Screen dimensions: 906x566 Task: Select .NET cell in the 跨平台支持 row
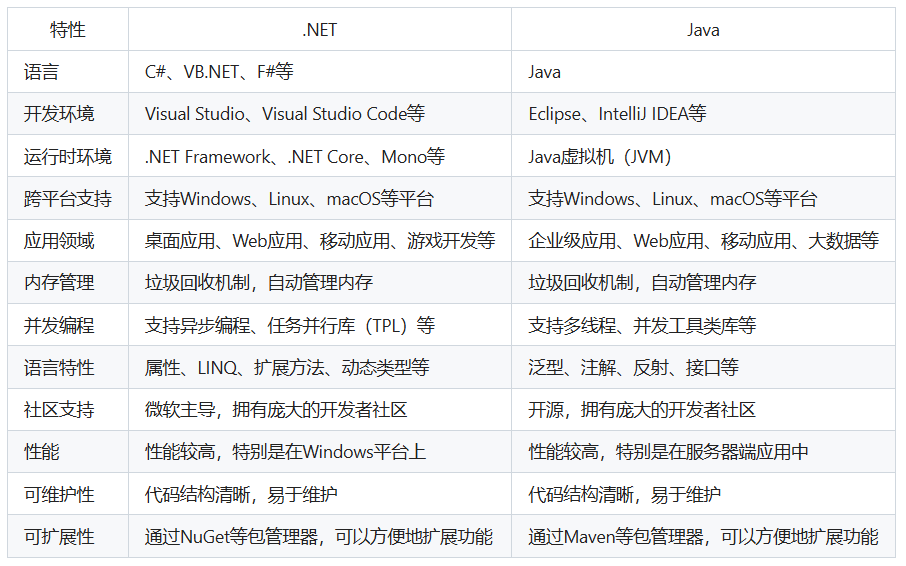coord(320,198)
